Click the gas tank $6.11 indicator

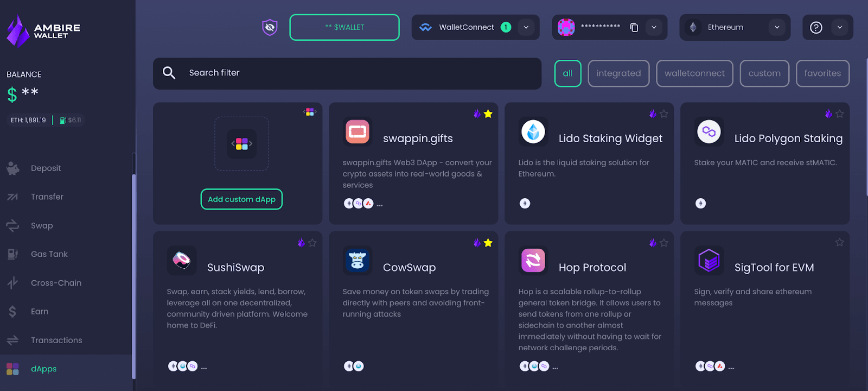tap(70, 120)
